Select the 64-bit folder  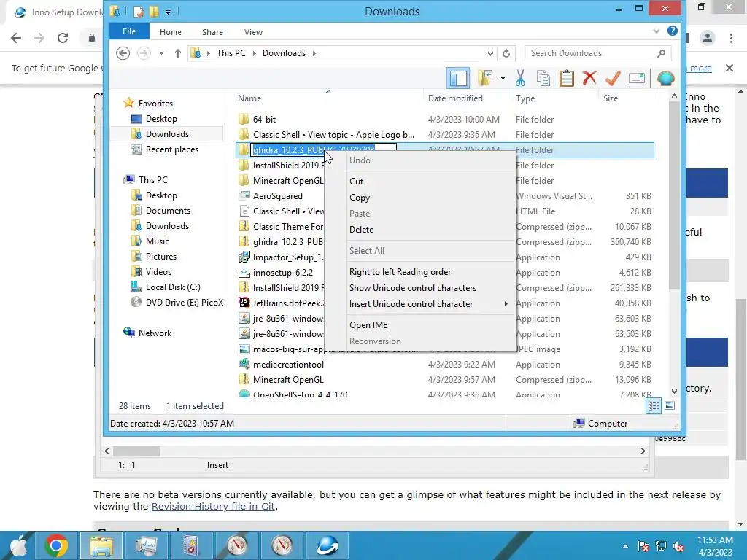pyautogui.click(x=264, y=120)
